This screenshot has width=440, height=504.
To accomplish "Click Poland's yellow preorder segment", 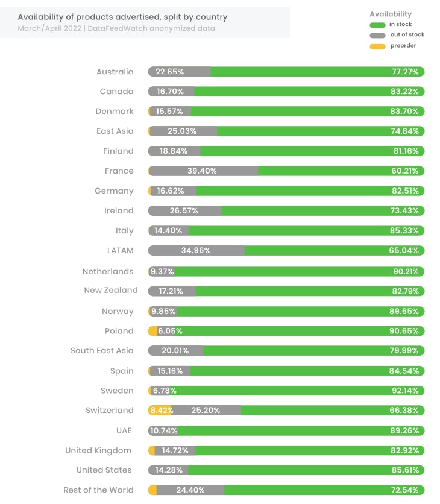I will (x=153, y=331).
